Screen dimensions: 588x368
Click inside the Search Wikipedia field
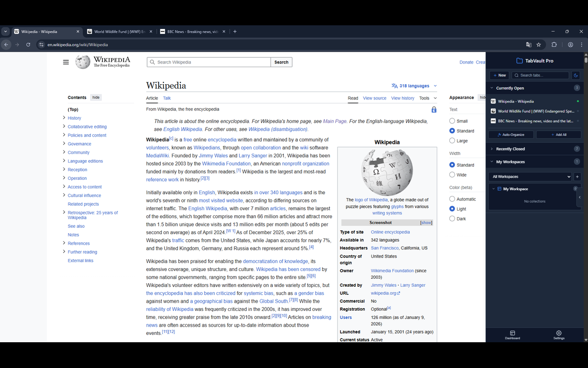pyautogui.click(x=209, y=62)
